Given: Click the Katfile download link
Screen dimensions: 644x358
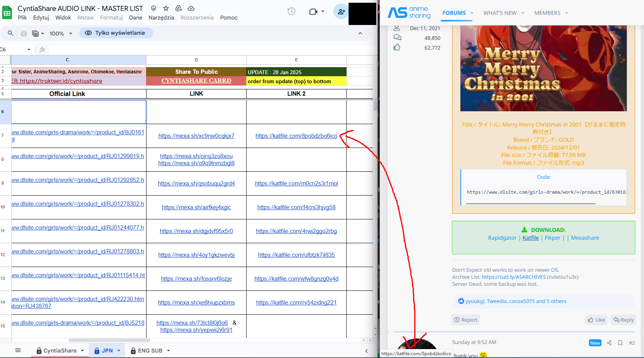Looking at the screenshot, I should [530, 238].
